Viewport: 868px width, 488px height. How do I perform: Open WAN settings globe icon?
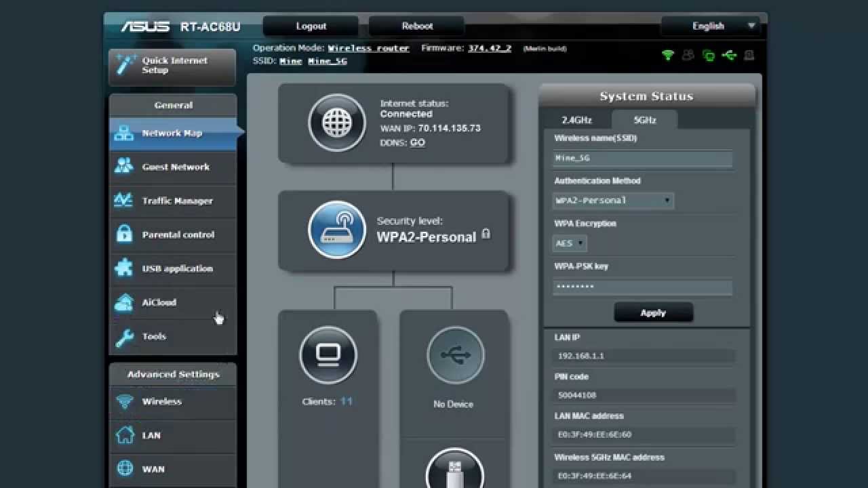pyautogui.click(x=124, y=468)
